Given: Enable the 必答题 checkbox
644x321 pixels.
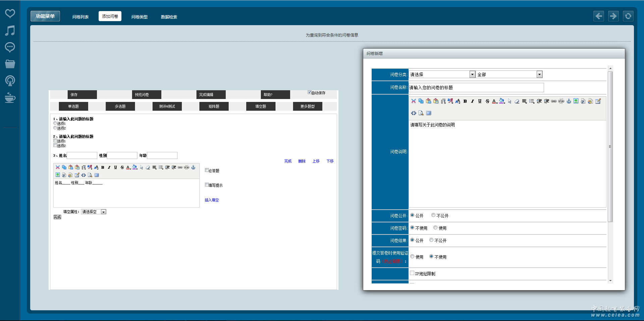Looking at the screenshot, I should 207,170.
